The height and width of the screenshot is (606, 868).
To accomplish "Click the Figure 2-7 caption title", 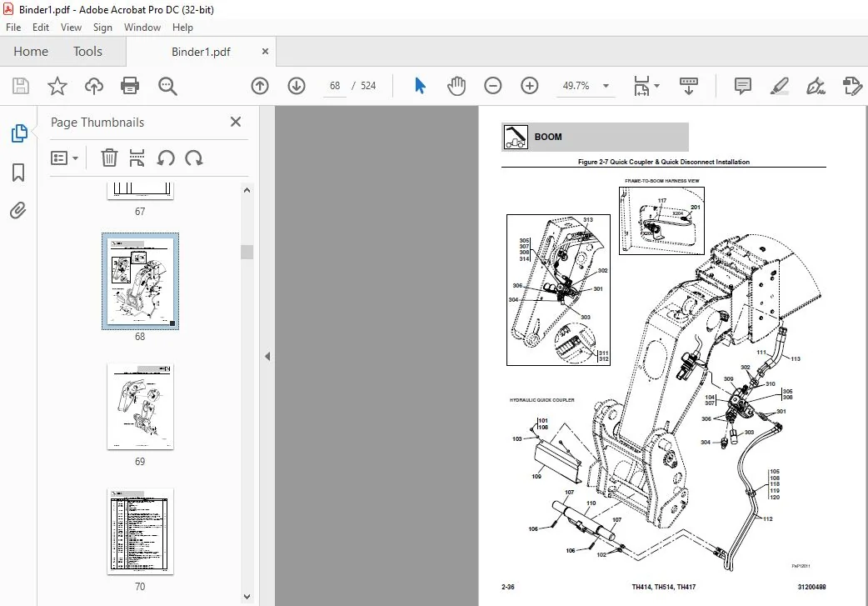I will 664,162.
